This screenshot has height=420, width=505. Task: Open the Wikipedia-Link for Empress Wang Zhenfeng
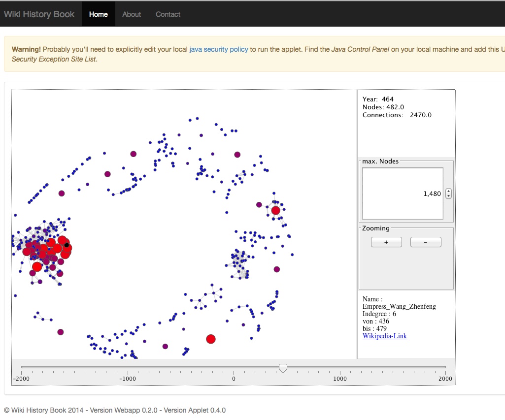tap(385, 336)
